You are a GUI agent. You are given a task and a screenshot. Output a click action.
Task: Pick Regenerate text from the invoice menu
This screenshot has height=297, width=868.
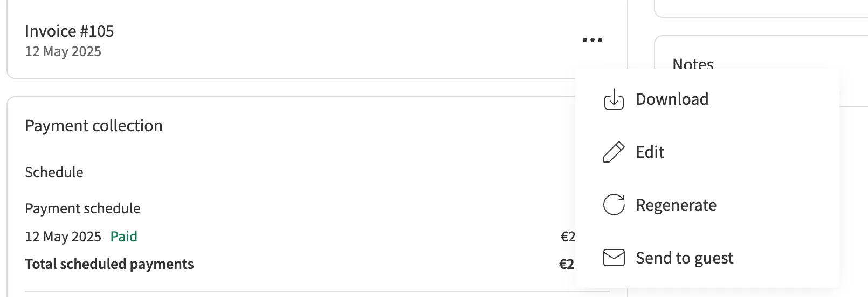click(x=676, y=205)
